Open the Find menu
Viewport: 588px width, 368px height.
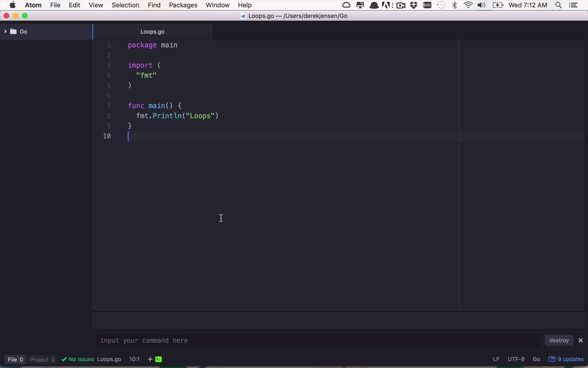154,5
